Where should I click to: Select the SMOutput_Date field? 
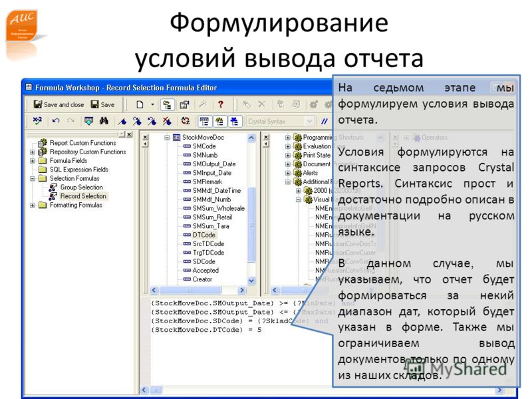point(214,164)
